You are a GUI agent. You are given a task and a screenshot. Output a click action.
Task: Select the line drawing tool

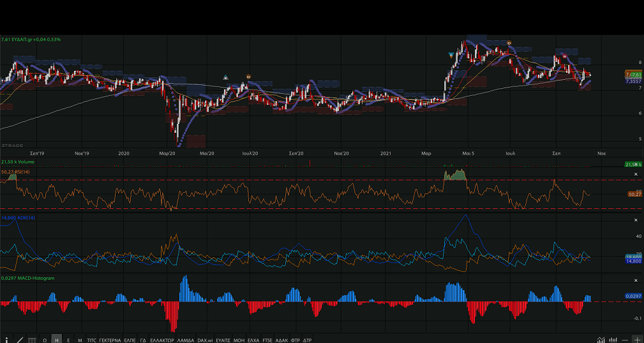[x=20, y=340]
